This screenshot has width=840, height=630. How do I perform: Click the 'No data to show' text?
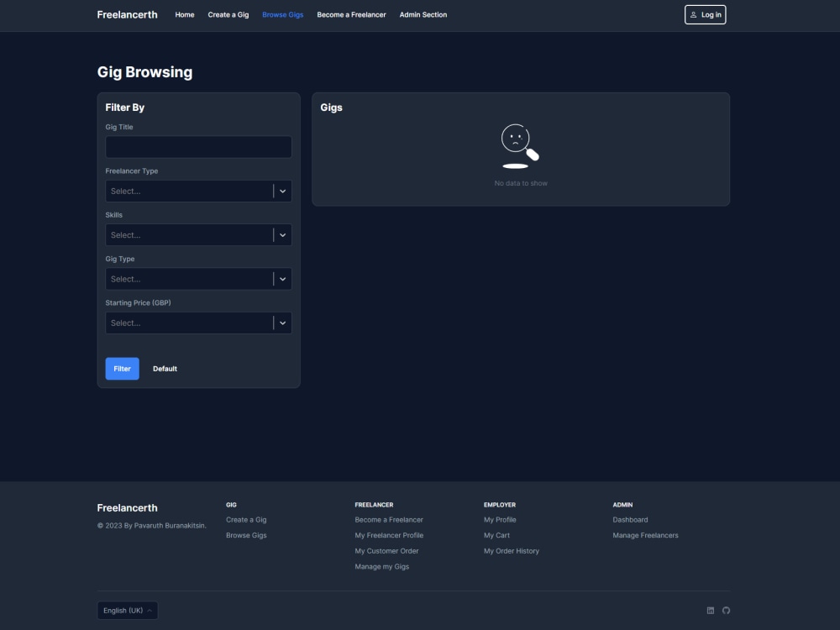521,183
